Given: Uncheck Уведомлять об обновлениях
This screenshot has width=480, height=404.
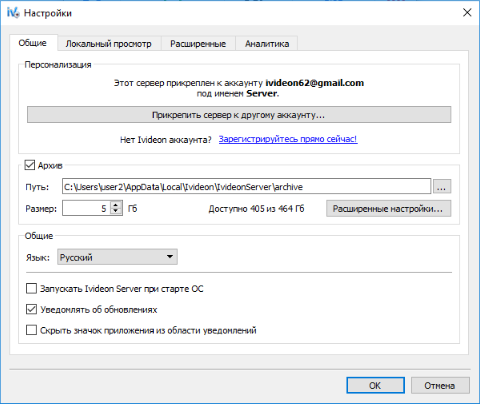Looking at the screenshot, I should [31, 309].
